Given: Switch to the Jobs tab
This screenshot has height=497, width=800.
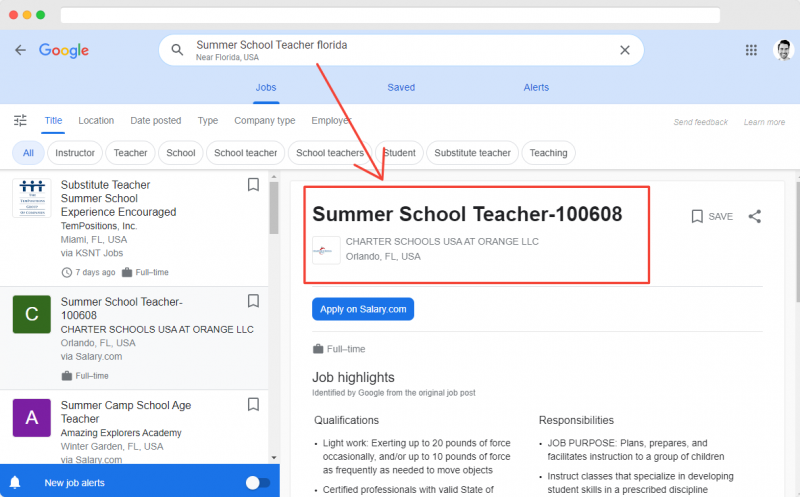Looking at the screenshot, I should tap(266, 88).
